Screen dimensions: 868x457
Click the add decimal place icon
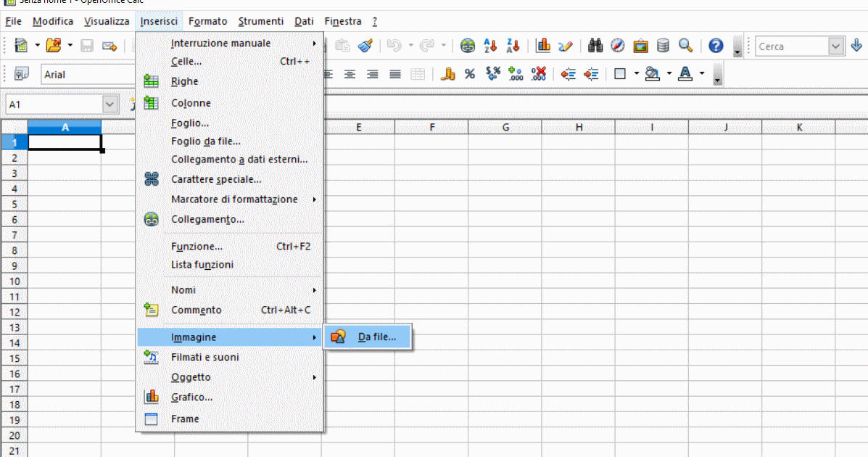(516, 74)
